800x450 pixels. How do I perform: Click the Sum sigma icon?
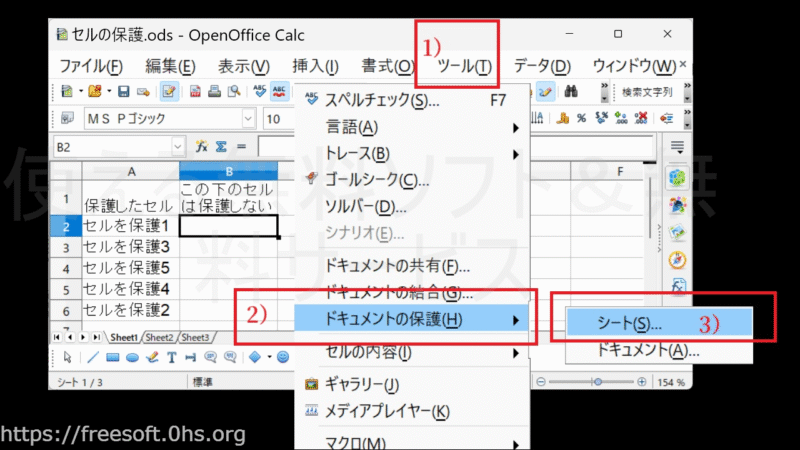(221, 147)
